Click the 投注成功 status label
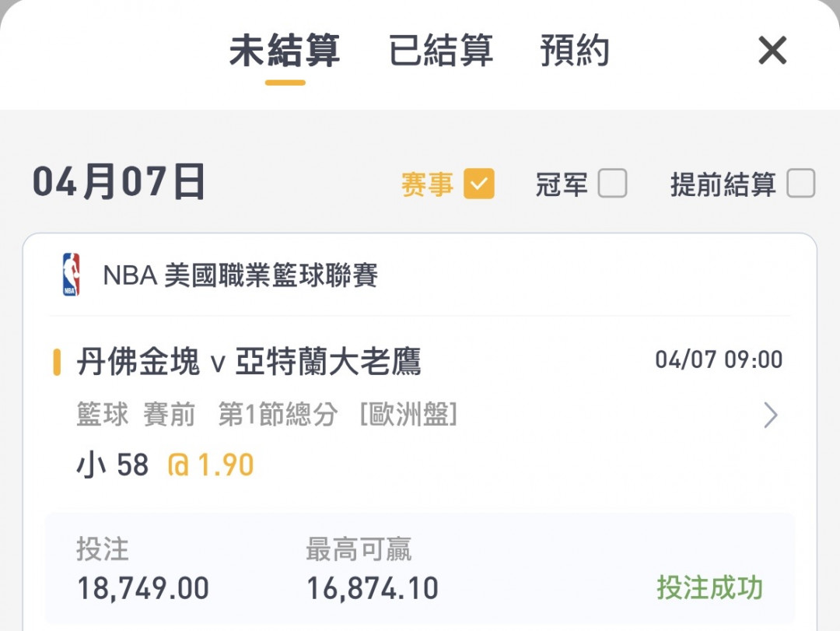 pos(709,587)
